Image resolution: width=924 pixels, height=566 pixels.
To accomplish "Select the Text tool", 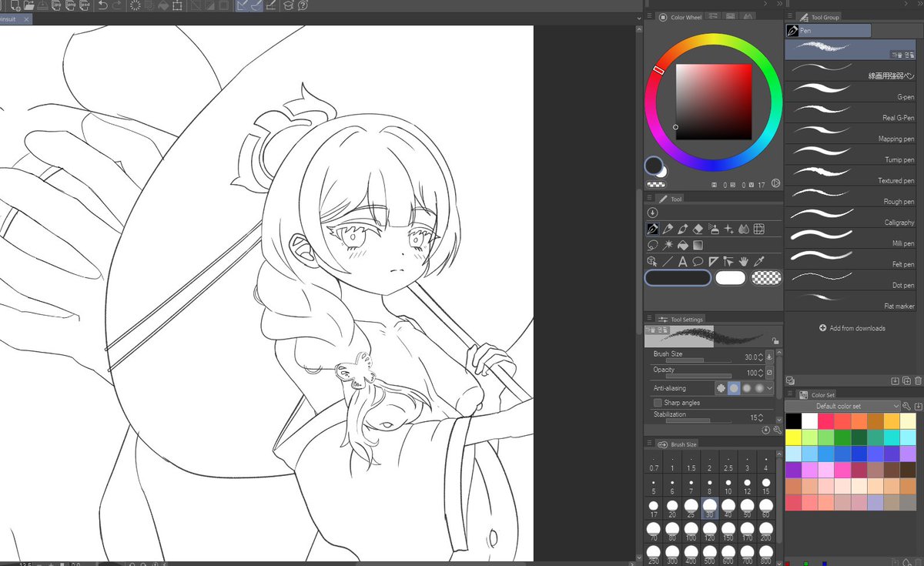I will [x=683, y=261].
